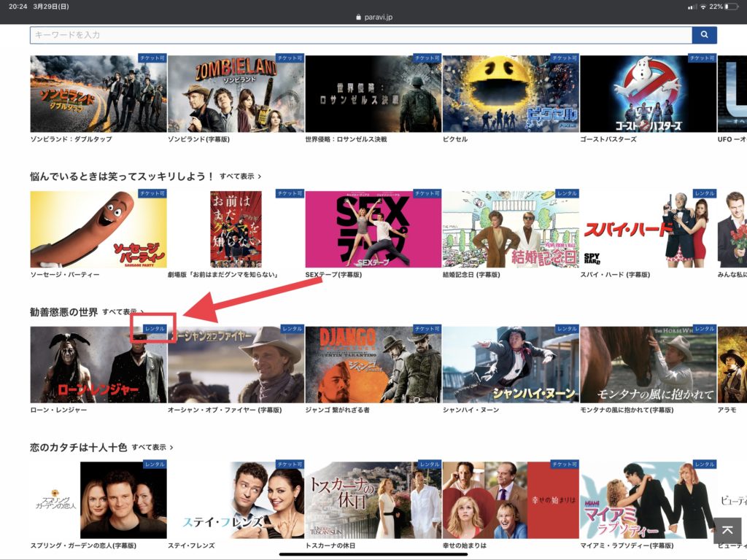
Task: Open トスカーナの休日 thumbnail
Action: point(373,500)
